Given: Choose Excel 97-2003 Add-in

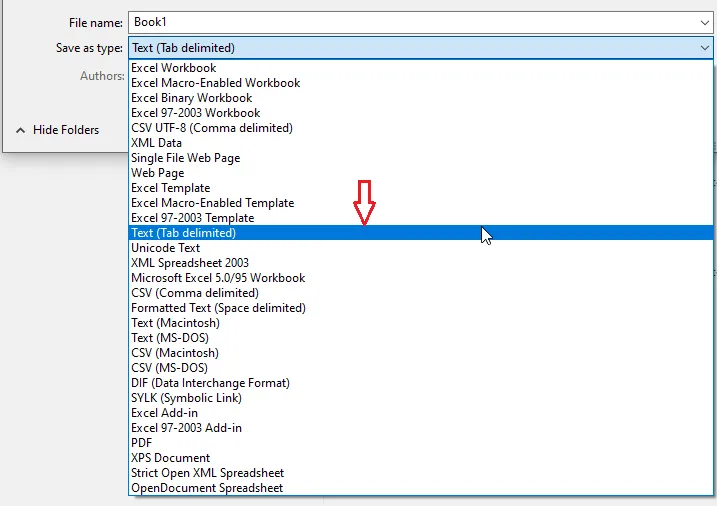Looking at the screenshot, I should pos(421,428).
